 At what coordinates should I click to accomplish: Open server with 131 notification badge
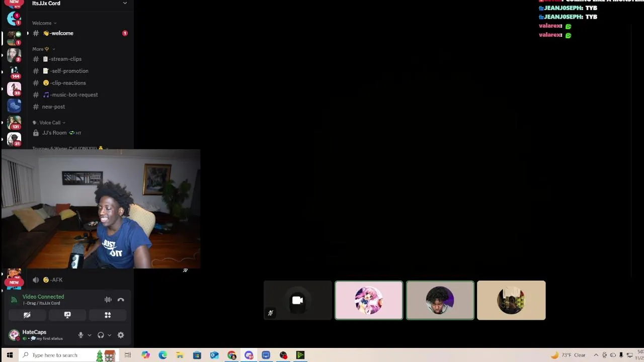click(x=14, y=123)
